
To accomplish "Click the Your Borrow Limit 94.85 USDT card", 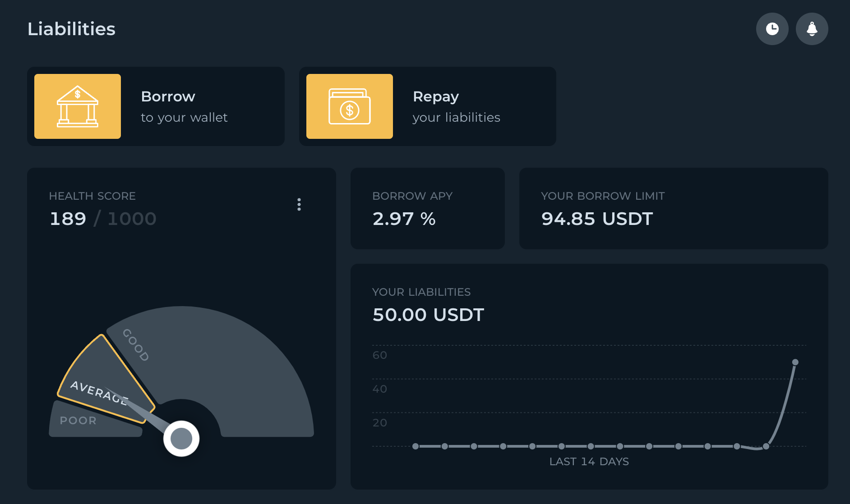I will click(673, 208).
